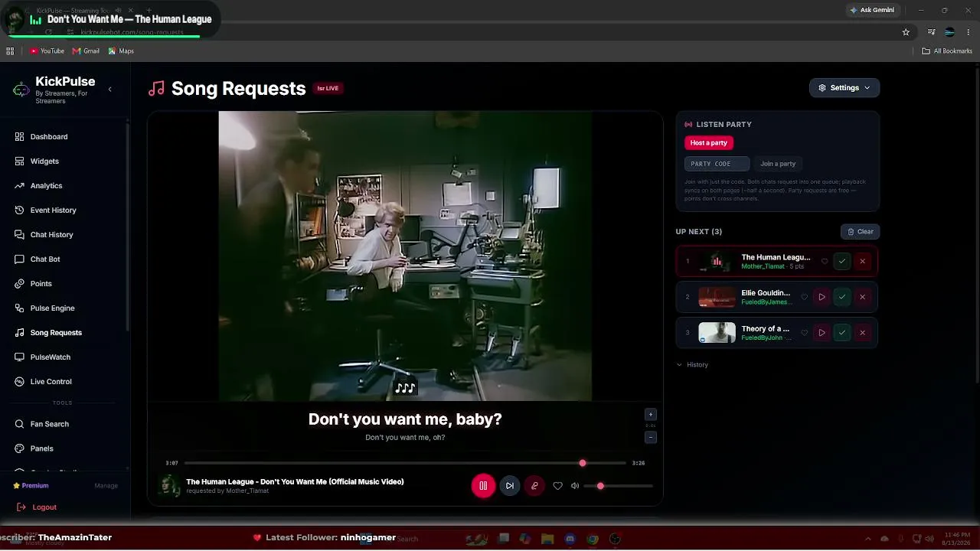
Task: Remove the Theory of a request
Action: click(x=862, y=333)
